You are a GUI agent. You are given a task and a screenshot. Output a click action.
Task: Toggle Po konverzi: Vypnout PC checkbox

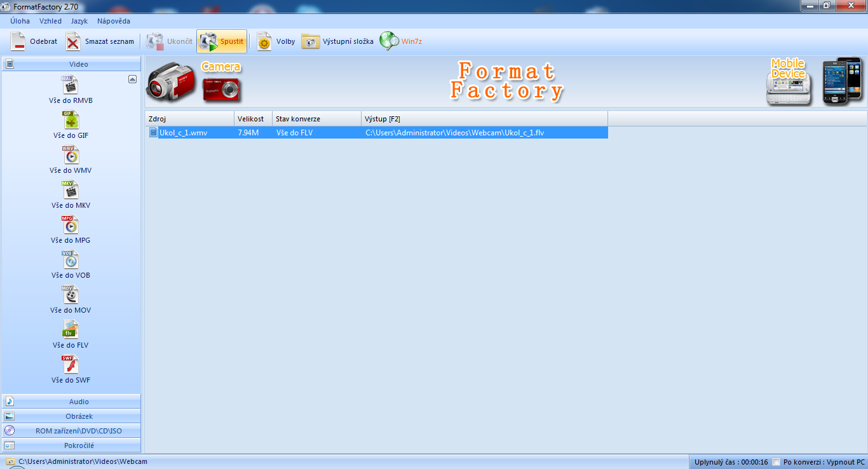(776, 462)
